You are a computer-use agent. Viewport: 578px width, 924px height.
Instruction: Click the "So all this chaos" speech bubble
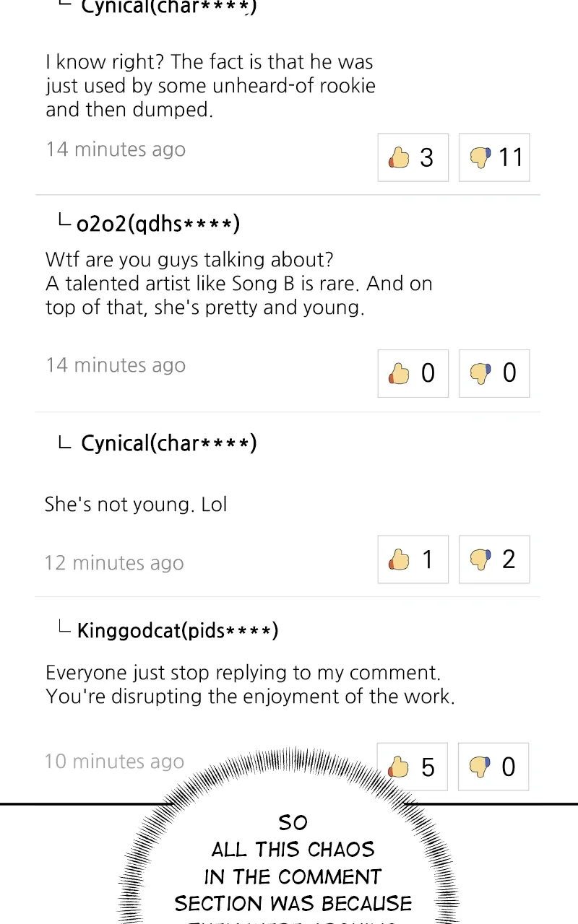click(293, 863)
